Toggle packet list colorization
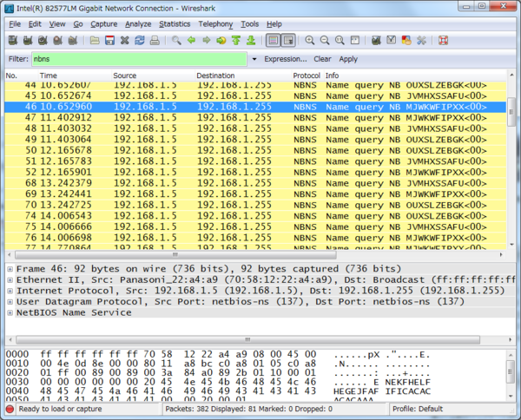Screen dimensions: 521x420 [274, 41]
